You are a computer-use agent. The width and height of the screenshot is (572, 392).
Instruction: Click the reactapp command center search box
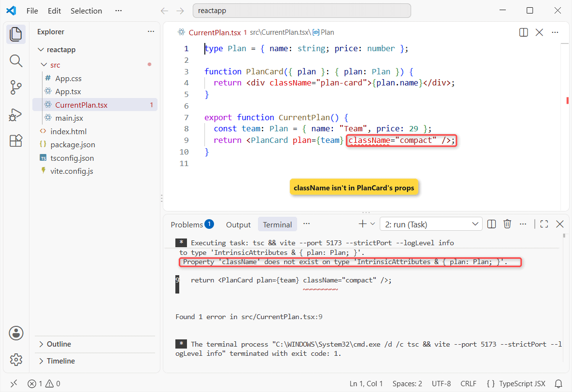[x=301, y=11]
